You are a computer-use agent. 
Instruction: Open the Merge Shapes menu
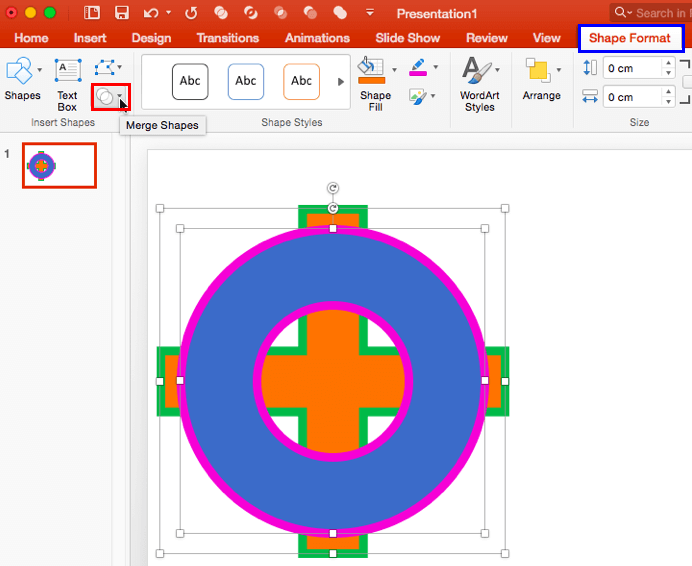pyautogui.click(x=111, y=97)
